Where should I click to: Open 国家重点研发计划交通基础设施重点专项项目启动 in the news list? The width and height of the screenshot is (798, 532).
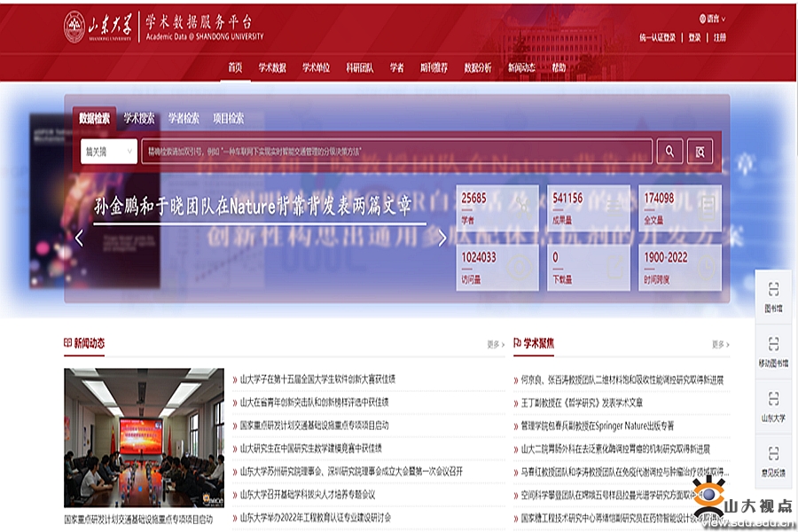[x=314, y=425]
